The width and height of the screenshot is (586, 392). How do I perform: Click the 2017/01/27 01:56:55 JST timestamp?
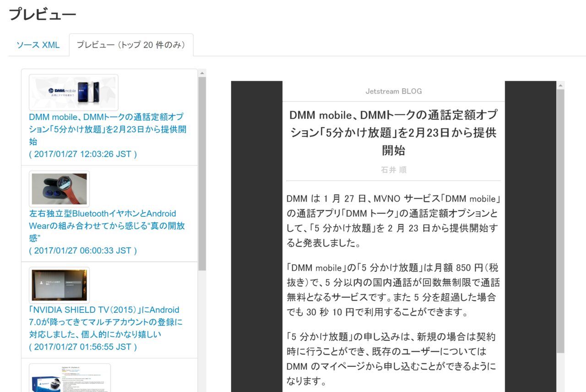click(x=83, y=347)
